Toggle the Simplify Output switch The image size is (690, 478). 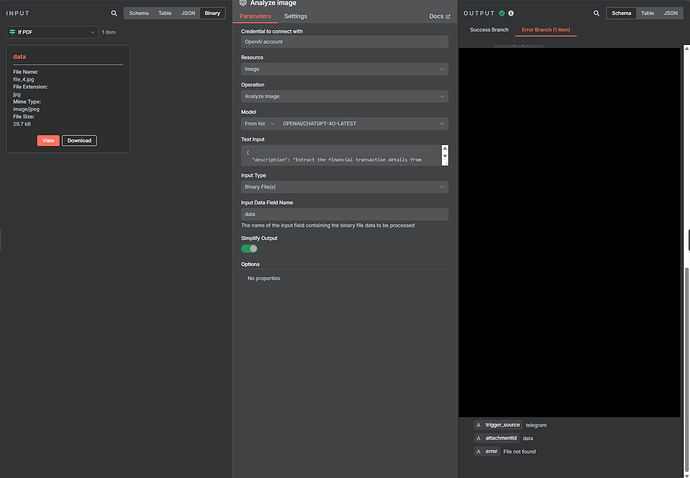pyautogui.click(x=249, y=249)
